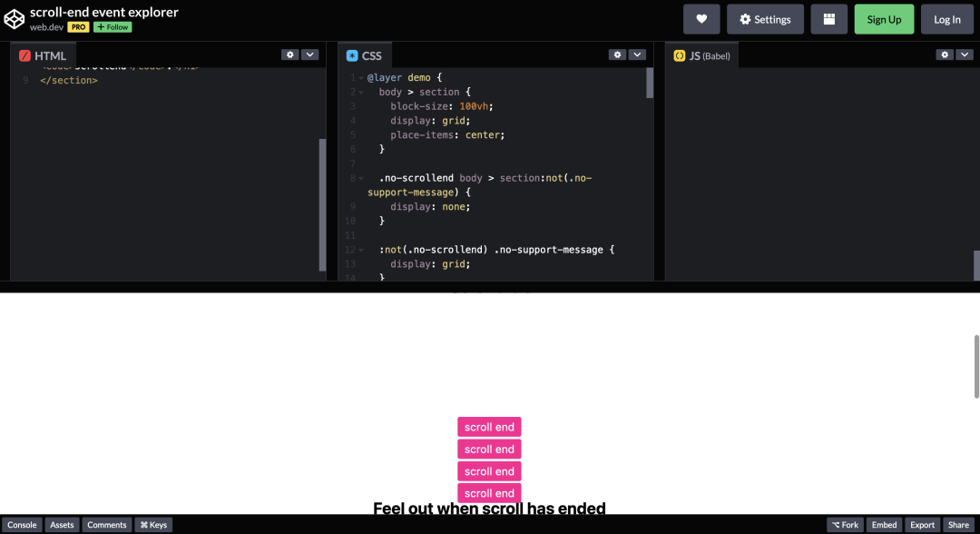This screenshot has height=534, width=980.
Task: Switch to the HTML editor tab
Action: [x=44, y=54]
